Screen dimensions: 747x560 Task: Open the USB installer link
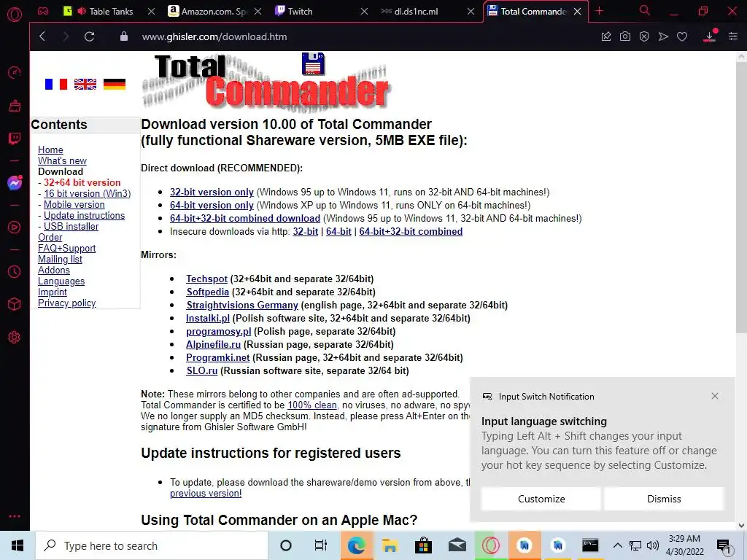[71, 226]
